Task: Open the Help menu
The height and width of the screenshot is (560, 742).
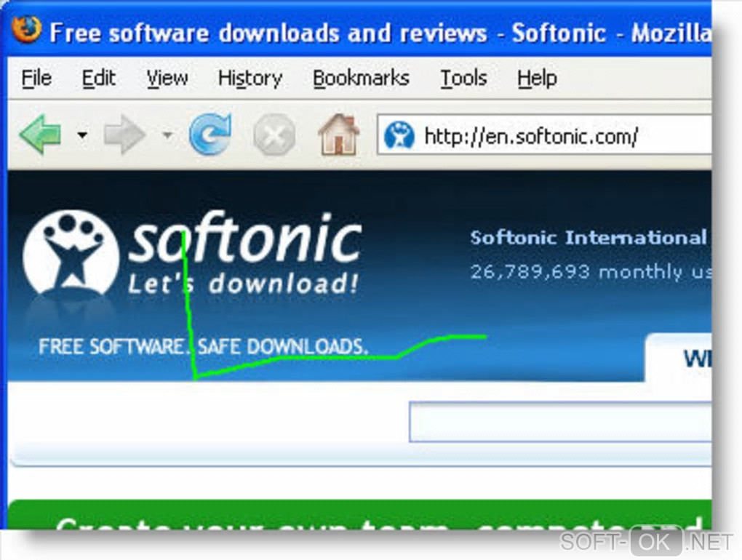Action: pyautogui.click(x=537, y=78)
